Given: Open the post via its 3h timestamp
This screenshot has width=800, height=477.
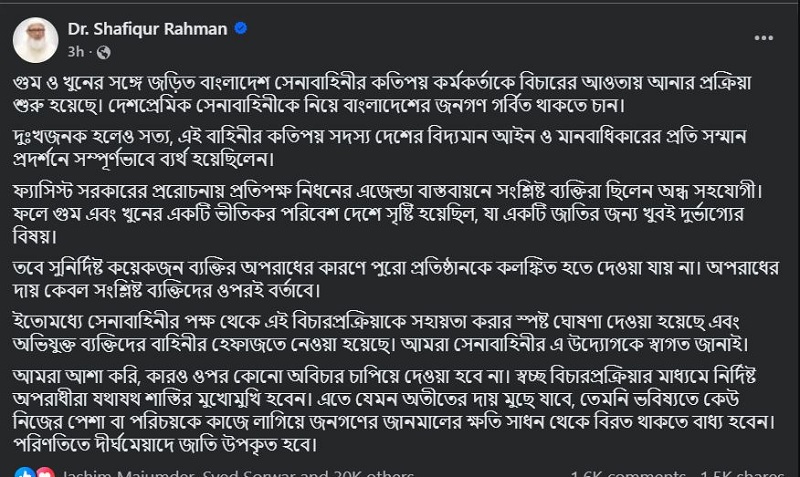Looking at the screenshot, I should (76, 50).
